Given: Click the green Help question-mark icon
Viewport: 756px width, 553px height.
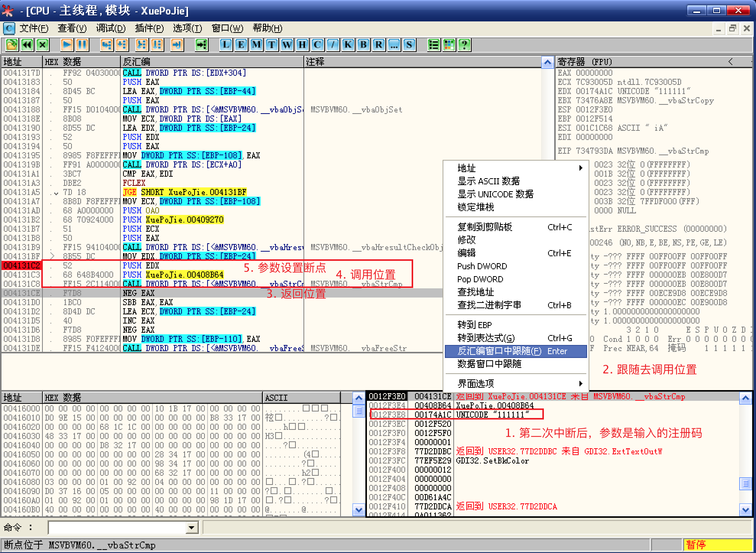Looking at the screenshot, I should tap(464, 45).
